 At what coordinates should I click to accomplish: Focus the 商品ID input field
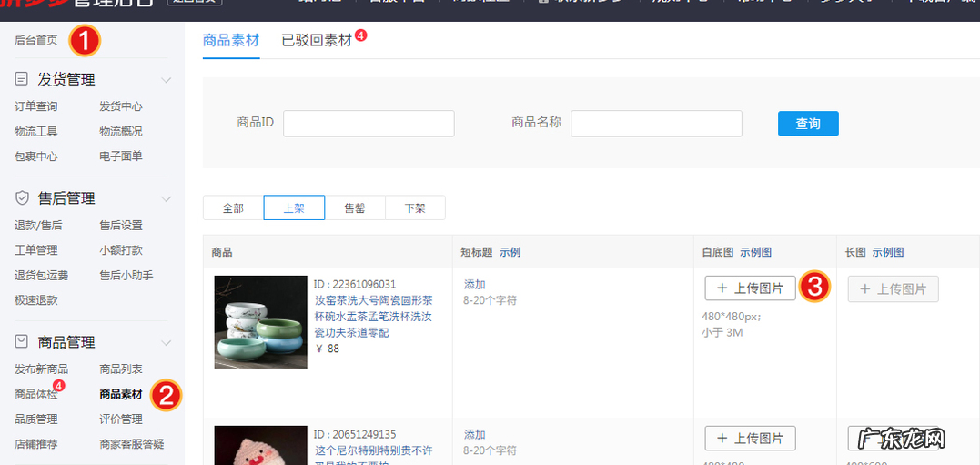369,123
